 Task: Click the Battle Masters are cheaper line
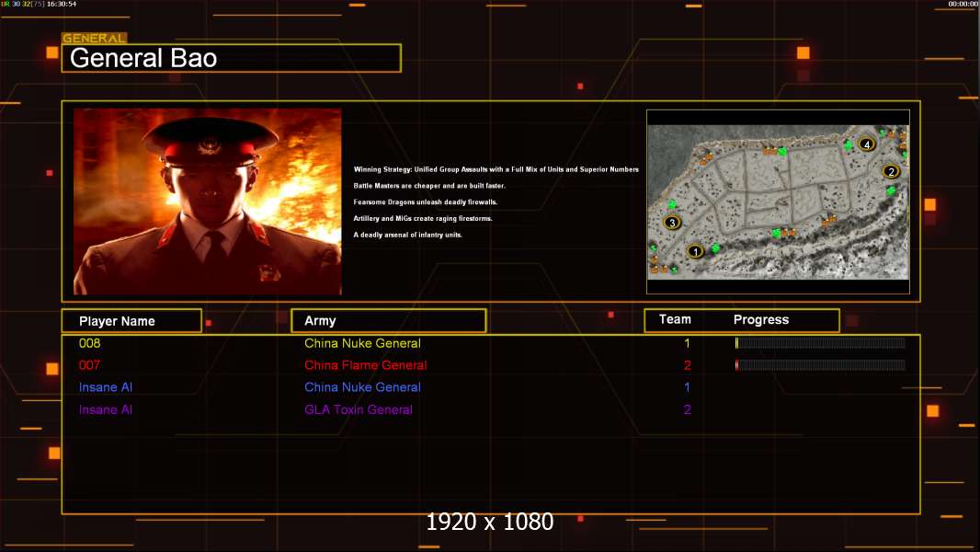(429, 186)
